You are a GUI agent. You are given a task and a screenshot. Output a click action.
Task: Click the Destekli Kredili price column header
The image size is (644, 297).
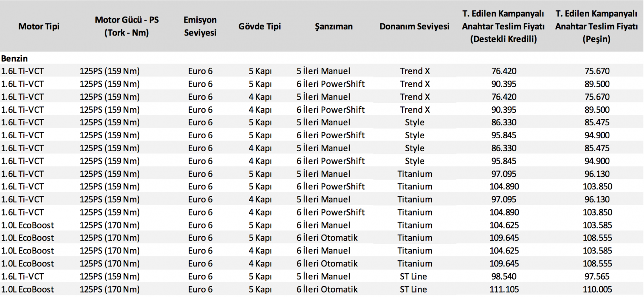tap(503, 26)
